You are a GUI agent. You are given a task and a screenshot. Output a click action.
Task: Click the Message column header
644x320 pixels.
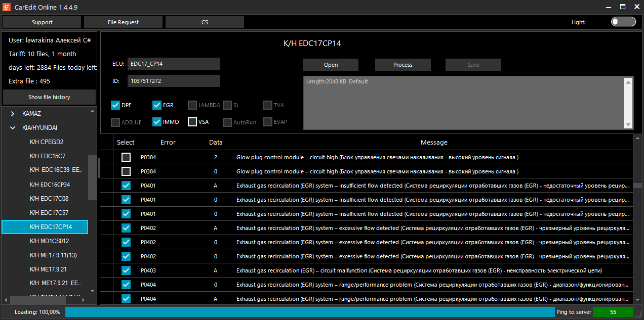(x=434, y=143)
